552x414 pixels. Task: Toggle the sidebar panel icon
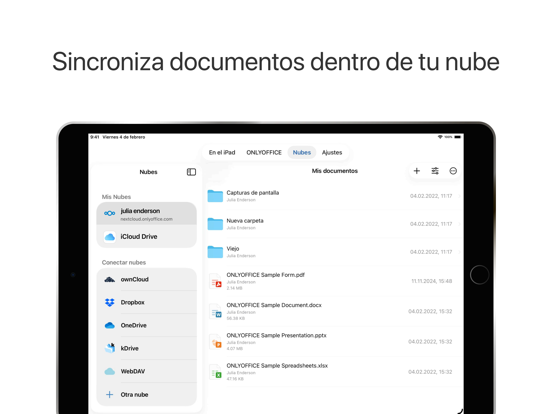coord(191,172)
